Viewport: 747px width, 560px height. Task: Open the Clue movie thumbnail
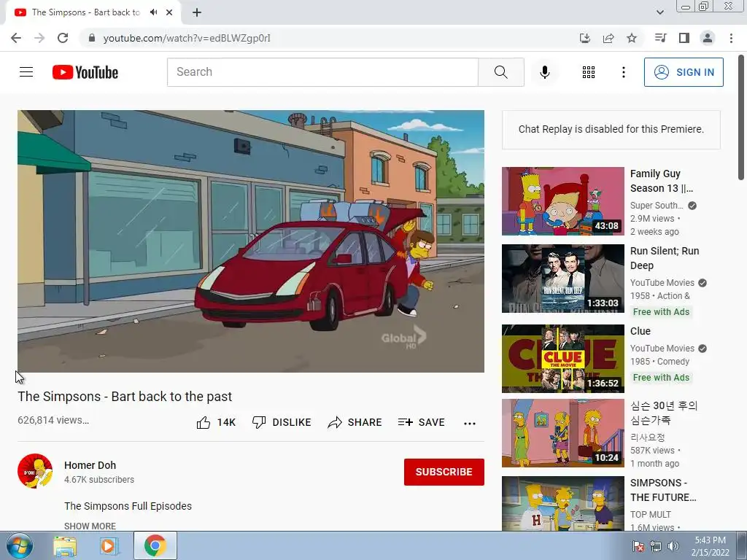coord(562,359)
